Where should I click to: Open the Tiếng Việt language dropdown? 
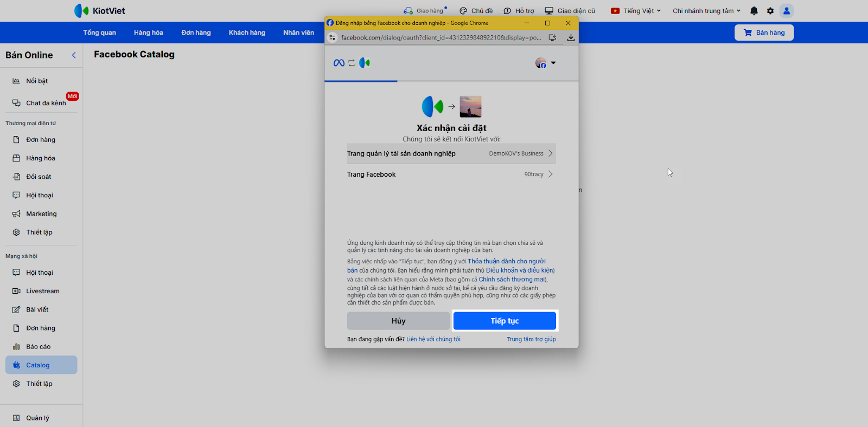click(x=636, y=11)
